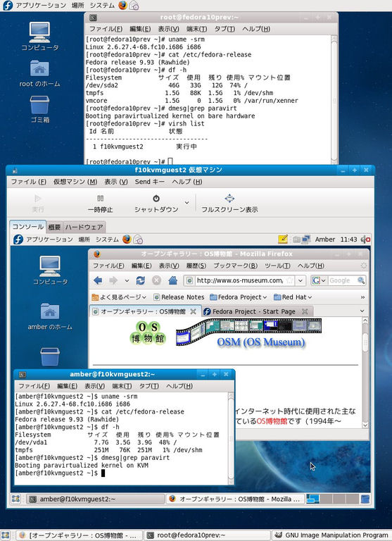
Task: Open the Firefox history dropdown beside Forward
Action: [x=127, y=280]
